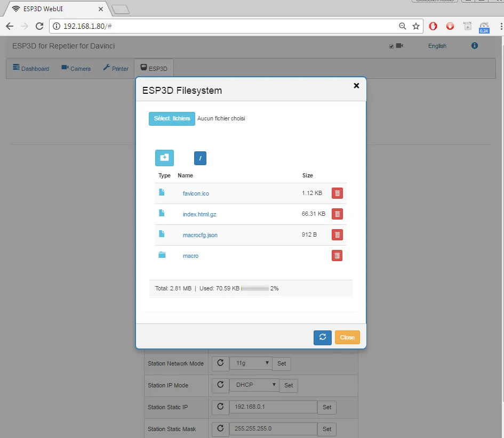Toggle the camera checkbox in header
Image resolution: width=504 pixels, height=438 pixels.
(391, 46)
